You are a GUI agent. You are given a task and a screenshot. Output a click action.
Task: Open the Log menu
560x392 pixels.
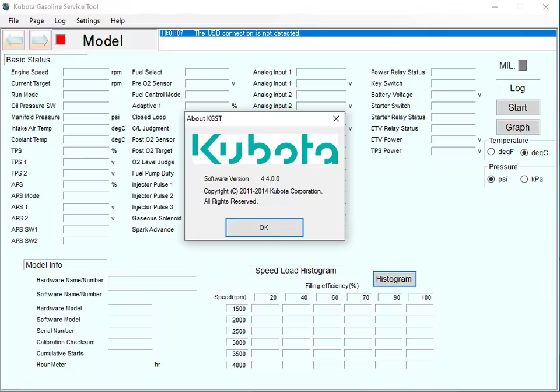(60, 20)
